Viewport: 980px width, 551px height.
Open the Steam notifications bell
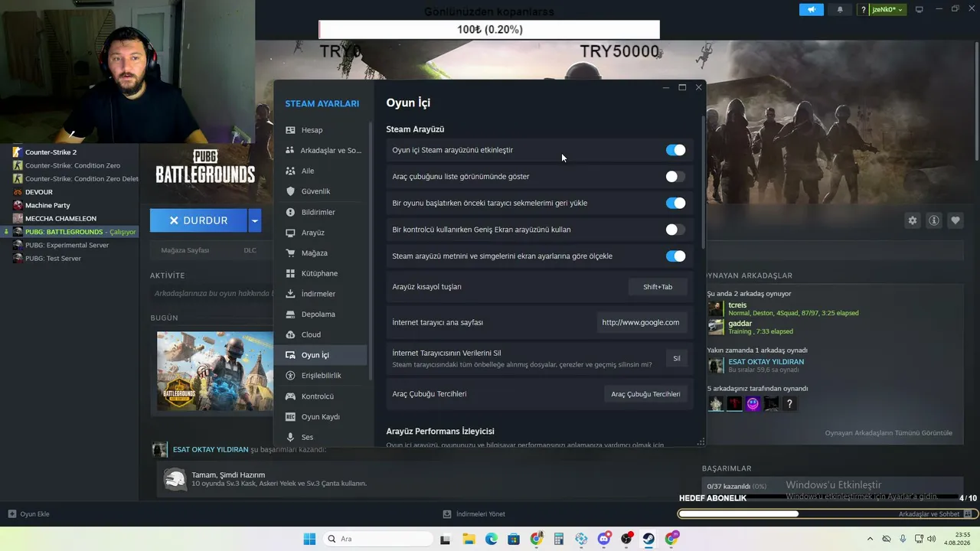coord(840,10)
